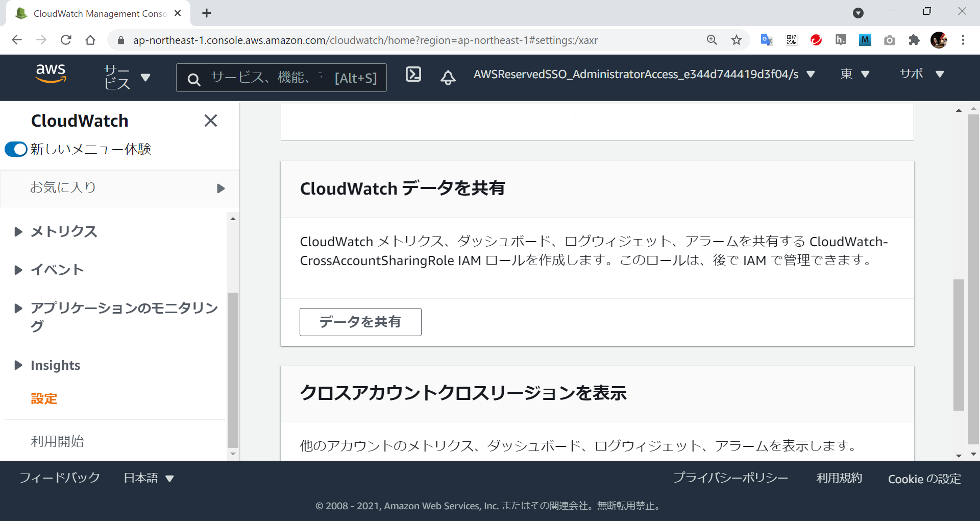Close the CloudWatch sidebar panel
The width and height of the screenshot is (980, 521).
(210, 121)
